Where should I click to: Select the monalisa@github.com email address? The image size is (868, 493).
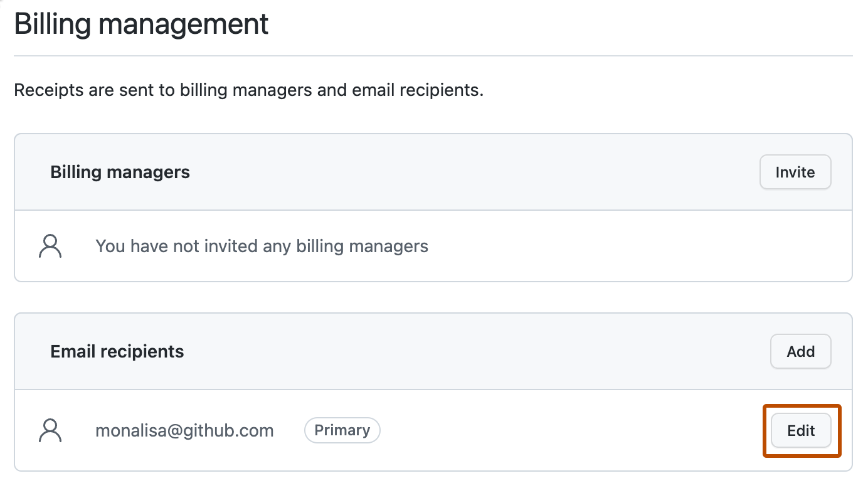point(184,431)
